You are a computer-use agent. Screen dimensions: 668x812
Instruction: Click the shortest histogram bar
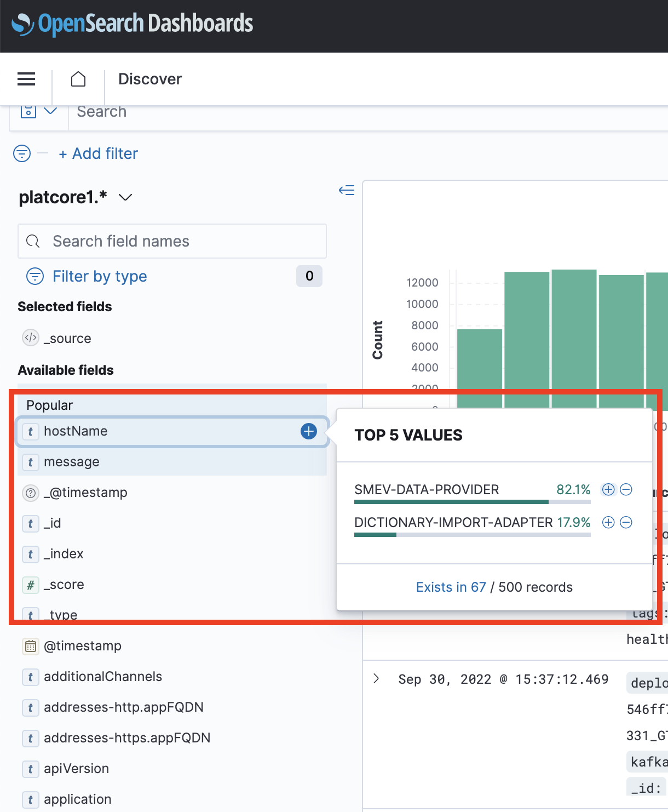[480, 368]
